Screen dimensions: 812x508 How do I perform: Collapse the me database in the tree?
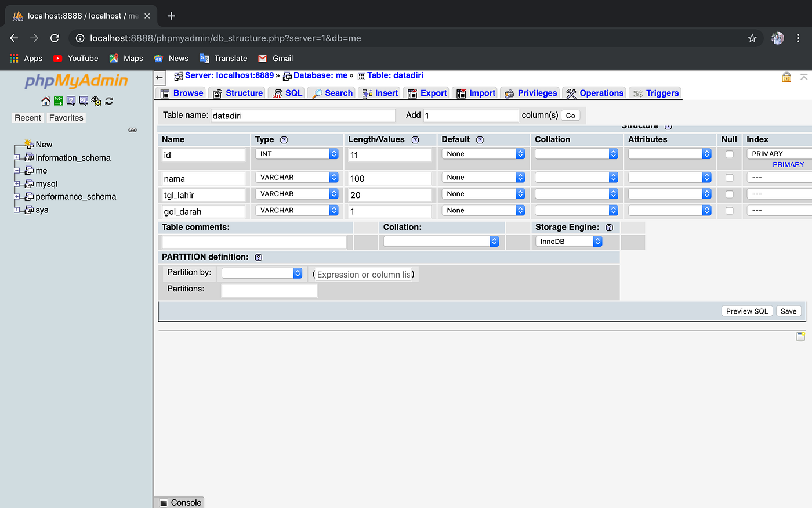17,170
